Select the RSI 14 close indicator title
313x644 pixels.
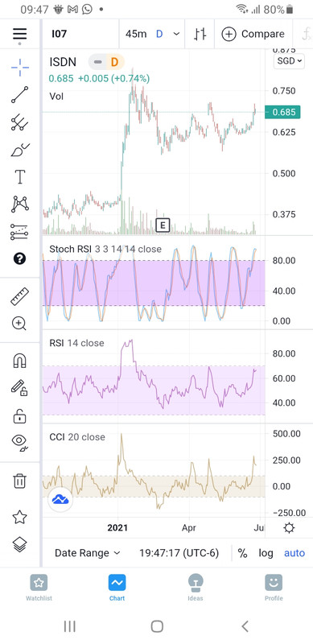pos(76,343)
